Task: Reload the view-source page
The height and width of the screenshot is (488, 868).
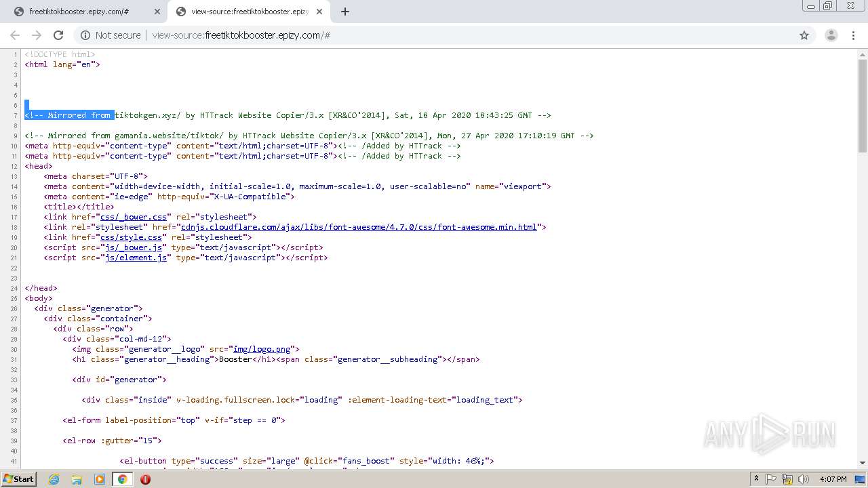Action: click(x=58, y=35)
